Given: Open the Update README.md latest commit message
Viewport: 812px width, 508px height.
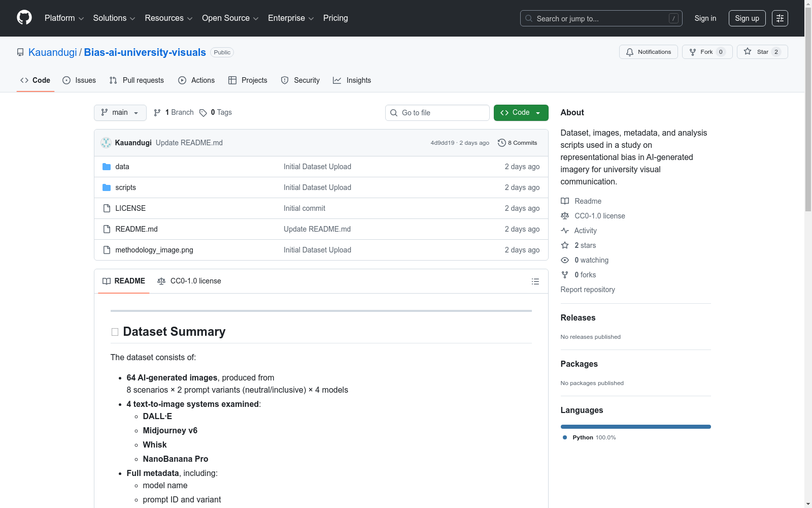Looking at the screenshot, I should (x=189, y=143).
